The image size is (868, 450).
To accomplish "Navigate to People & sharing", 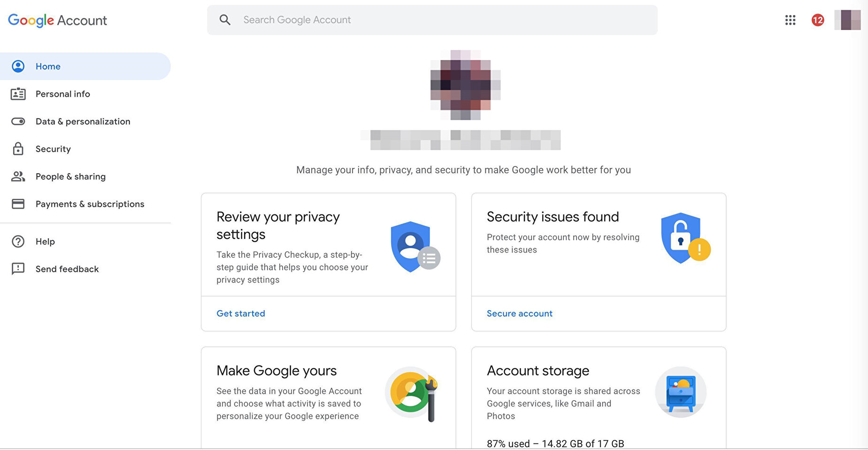I will pos(70,177).
